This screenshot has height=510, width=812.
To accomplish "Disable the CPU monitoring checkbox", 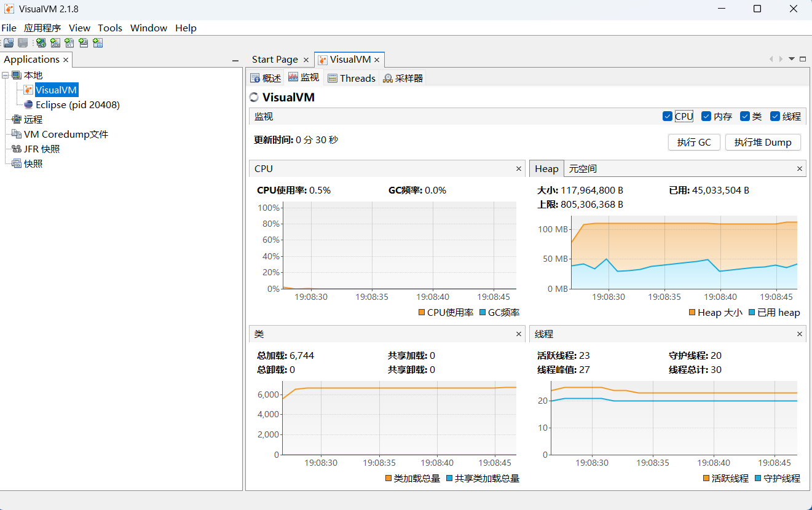I will point(668,116).
